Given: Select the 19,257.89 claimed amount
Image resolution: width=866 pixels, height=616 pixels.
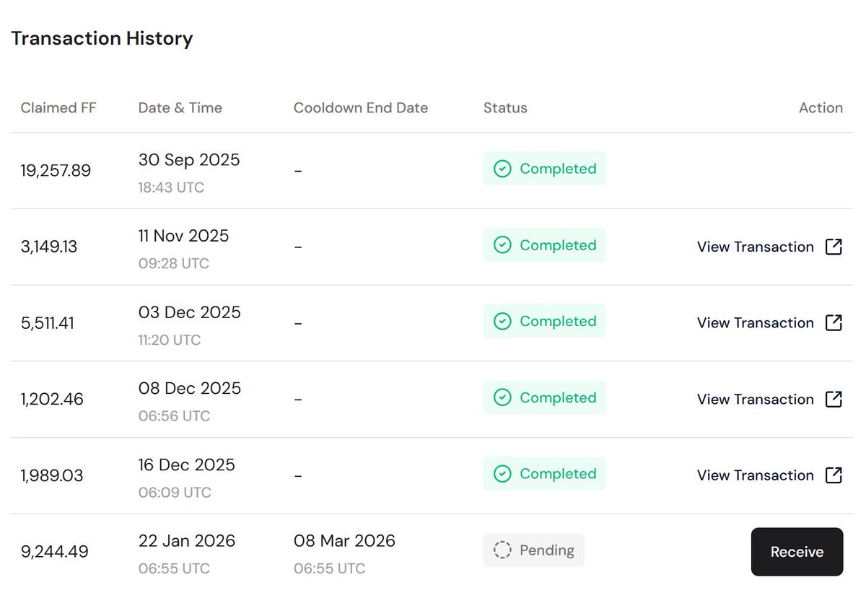Looking at the screenshot, I should tap(56, 171).
